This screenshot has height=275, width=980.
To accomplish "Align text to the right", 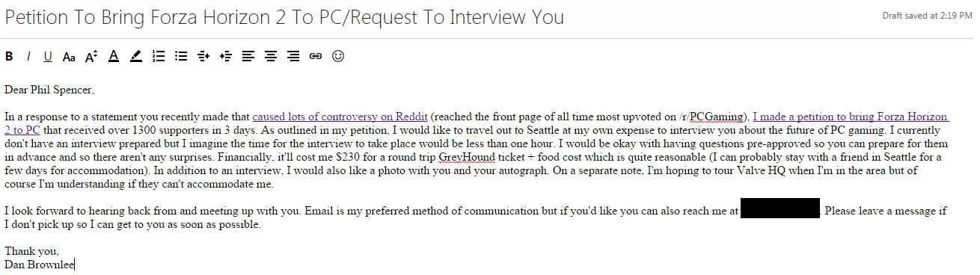I will point(293,56).
